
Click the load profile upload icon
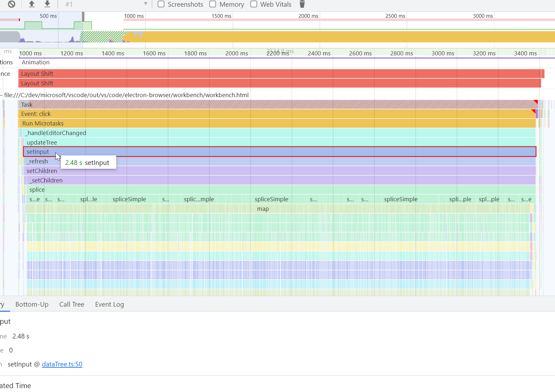pos(32,4)
